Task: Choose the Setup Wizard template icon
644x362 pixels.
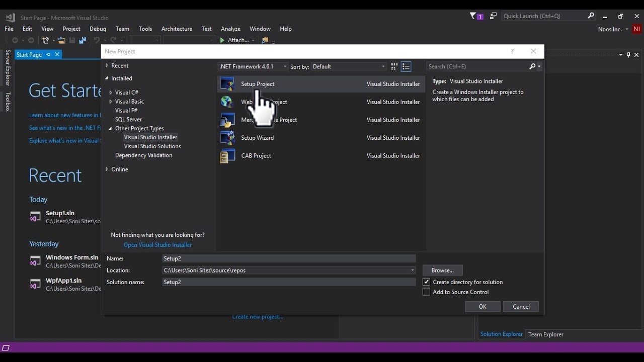Action: [227, 138]
